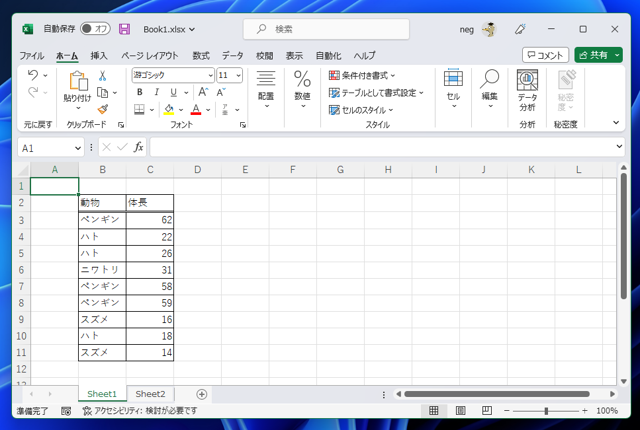Save the workbook with the floppy icon

(x=124, y=29)
